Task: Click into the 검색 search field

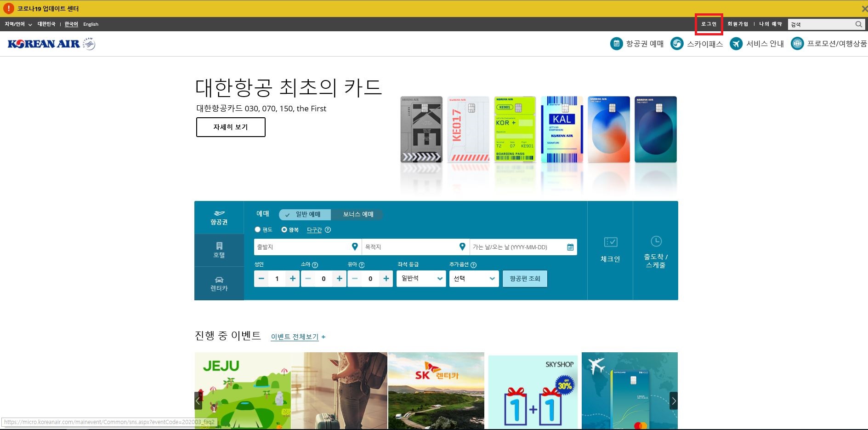Action: tap(821, 24)
